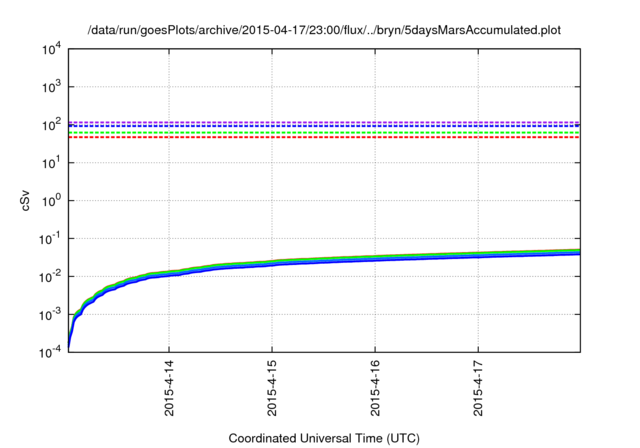Viewport: 640px width, 448px height.
Task: Click the 2015-4-17 date tick label
Action: [x=478, y=388]
